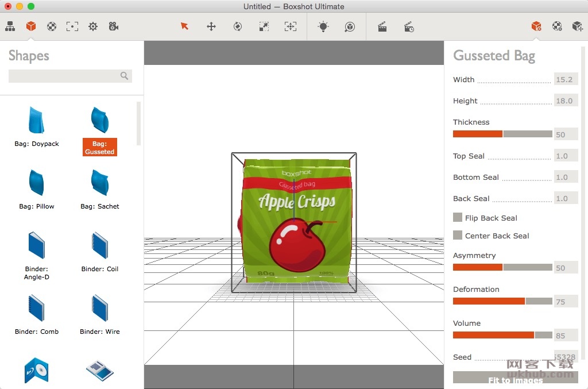Screen dimensions: 588x389
Task: Click the Deformation value field showing 75
Action: click(x=566, y=302)
